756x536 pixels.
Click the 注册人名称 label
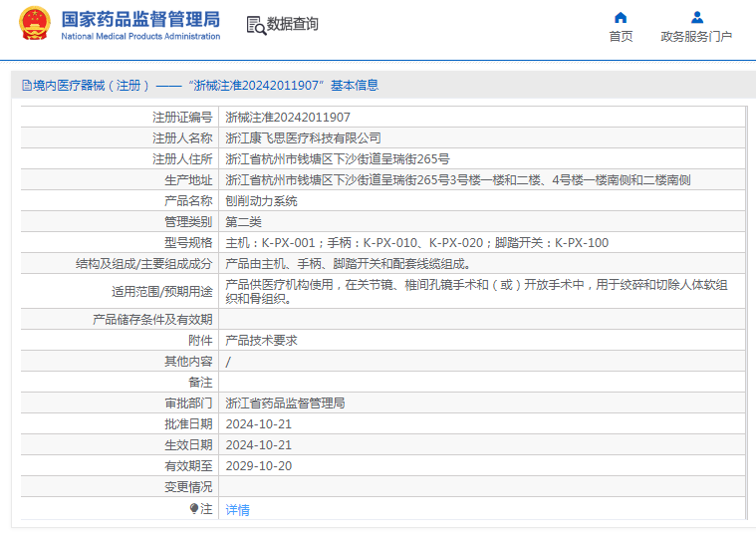[x=182, y=138]
